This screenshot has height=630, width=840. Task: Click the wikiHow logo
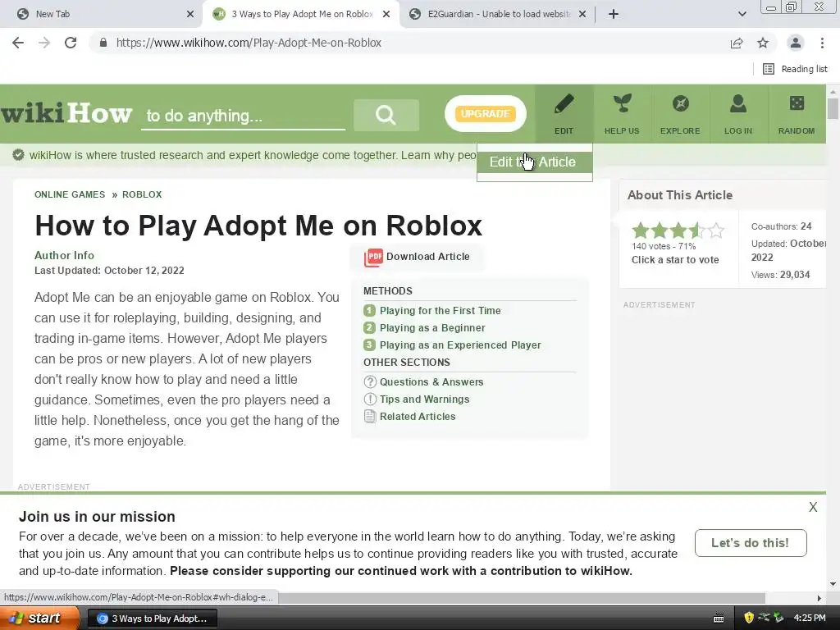66,113
